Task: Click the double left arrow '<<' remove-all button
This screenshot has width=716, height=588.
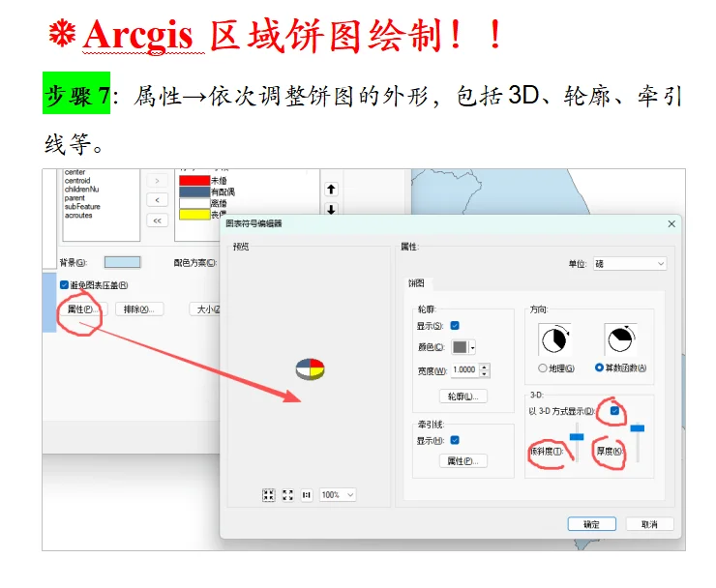Action: [157, 220]
